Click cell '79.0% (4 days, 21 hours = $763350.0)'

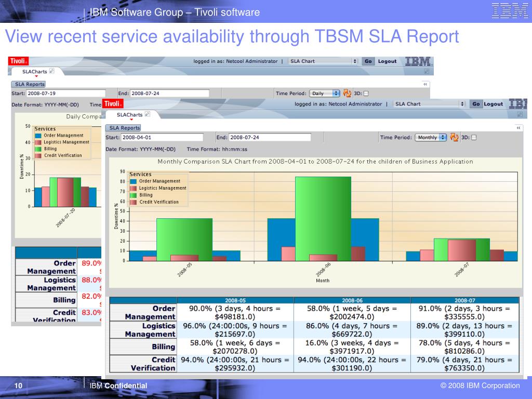pyautogui.click(x=465, y=364)
